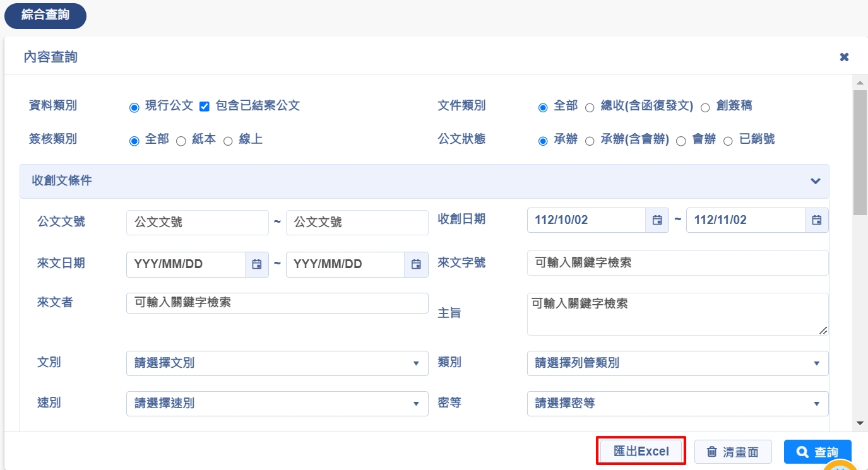Click the 來文者 keyword field

point(277,303)
